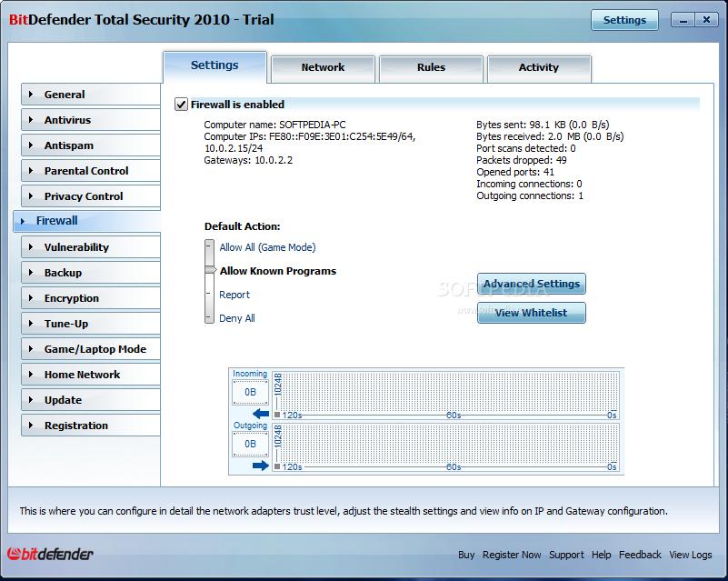The image size is (728, 581).
Task: Click the Default Action slider handle
Action: [x=210, y=271]
